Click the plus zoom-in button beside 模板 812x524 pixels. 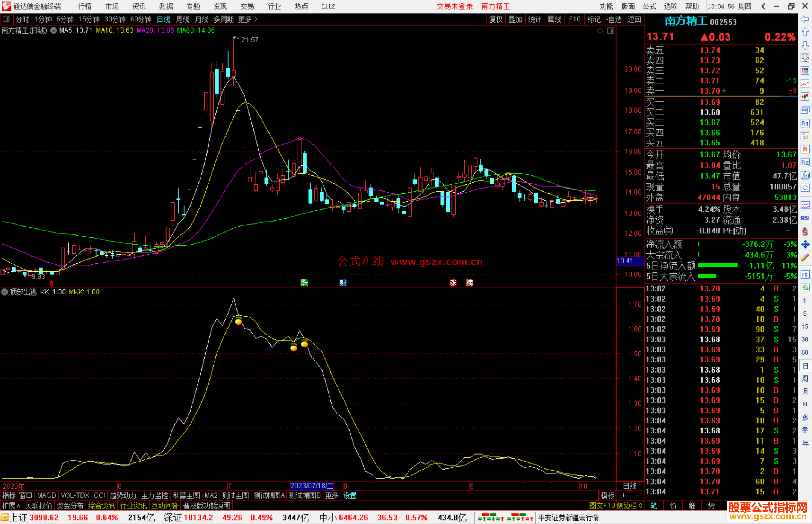pos(623,495)
